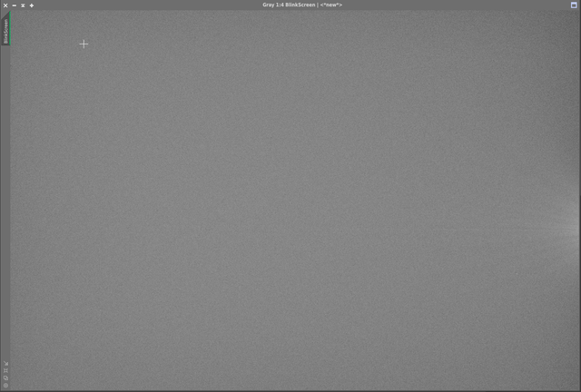The width and height of the screenshot is (581, 392).
Task: Click the four-arrow fit view icon
Action: pos(5,370)
